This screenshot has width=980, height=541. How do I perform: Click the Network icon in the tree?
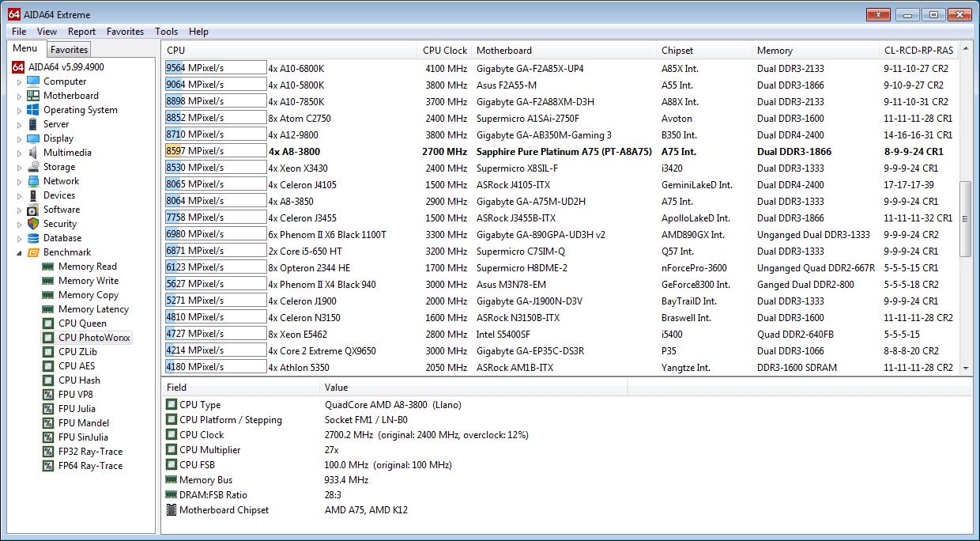click(x=33, y=181)
